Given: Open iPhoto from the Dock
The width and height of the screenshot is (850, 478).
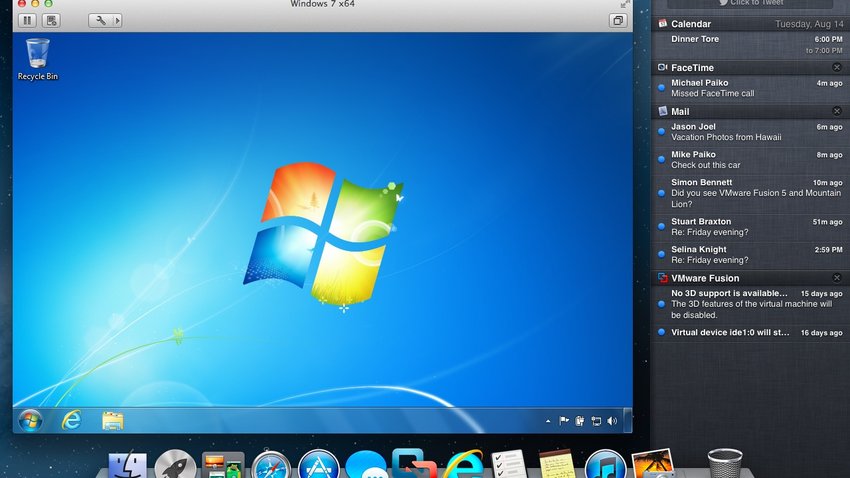Looking at the screenshot, I should pyautogui.click(x=653, y=464).
